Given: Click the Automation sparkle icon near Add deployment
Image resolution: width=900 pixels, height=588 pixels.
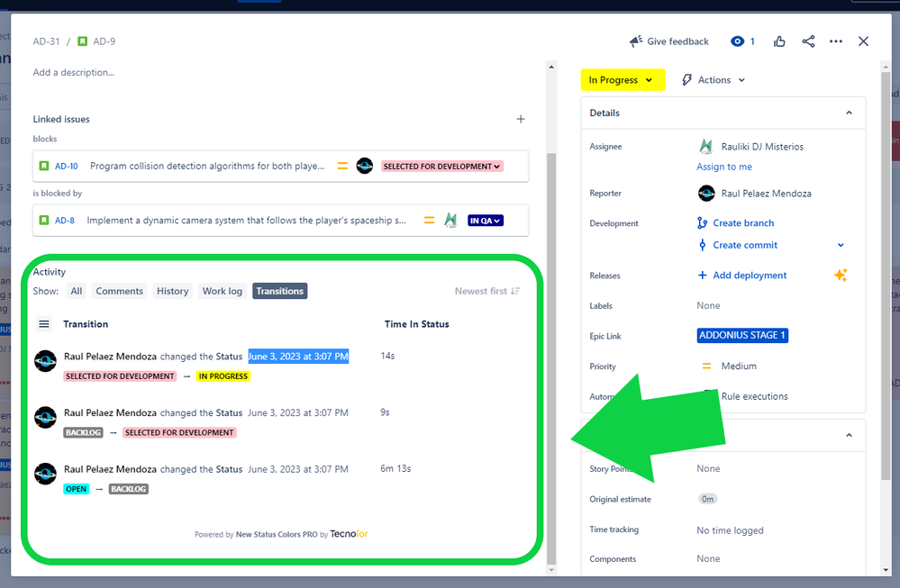Looking at the screenshot, I should pos(841,275).
